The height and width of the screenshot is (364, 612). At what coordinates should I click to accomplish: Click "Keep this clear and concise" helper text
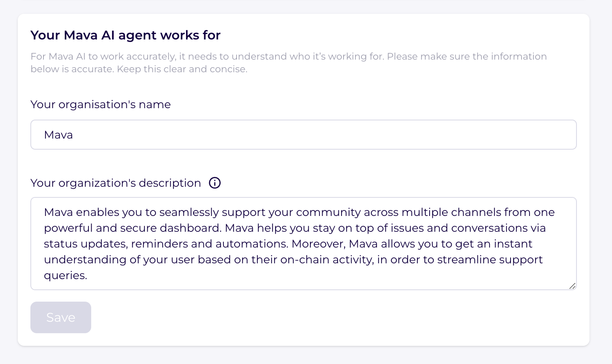point(182,69)
